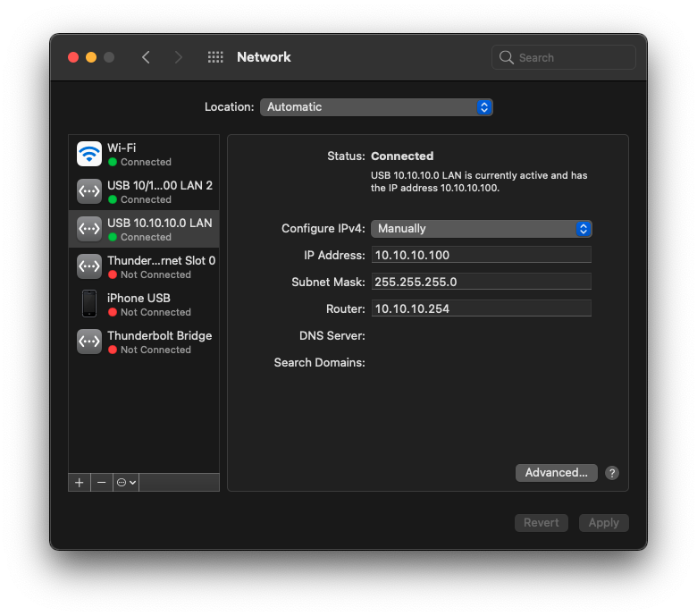Screen dimensions: 697x616
Task: Go back with the left chevron
Action: 146,57
